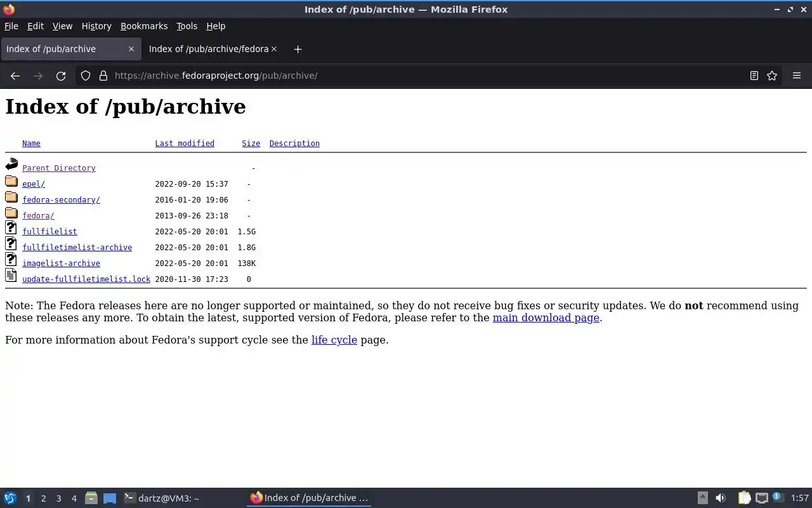The image size is (812, 508).
Task: Click the unknown-file icon beside fullfiletimelist-archive
Action: pos(11,244)
